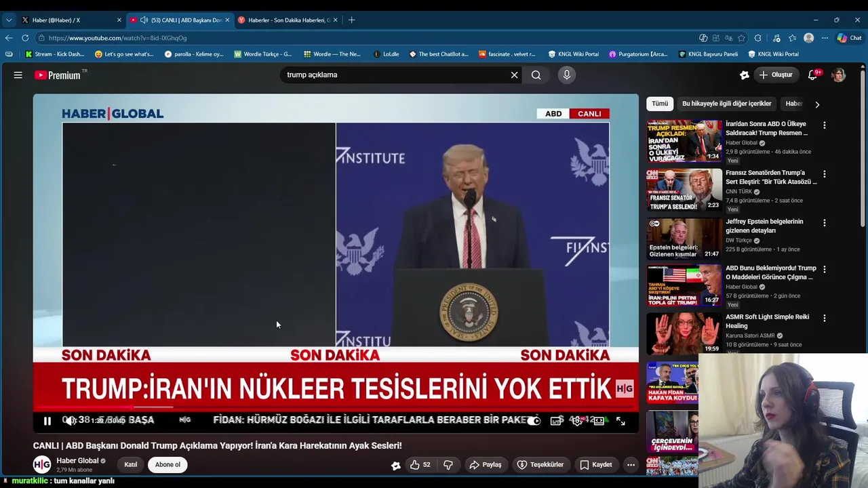Start voice search with the microphone icon

point(567,75)
